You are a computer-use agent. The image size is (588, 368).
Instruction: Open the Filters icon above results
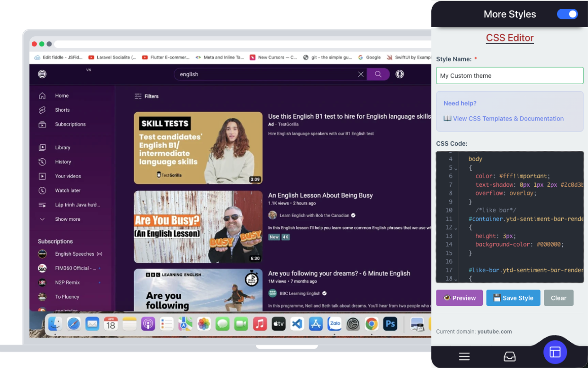138,96
